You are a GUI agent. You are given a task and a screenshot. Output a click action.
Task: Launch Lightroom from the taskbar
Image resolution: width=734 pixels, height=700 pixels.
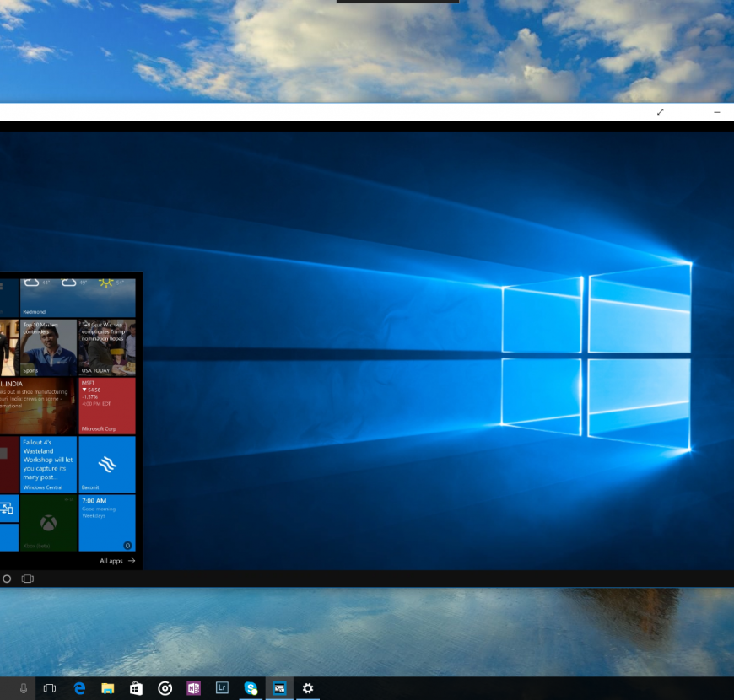pyautogui.click(x=222, y=688)
